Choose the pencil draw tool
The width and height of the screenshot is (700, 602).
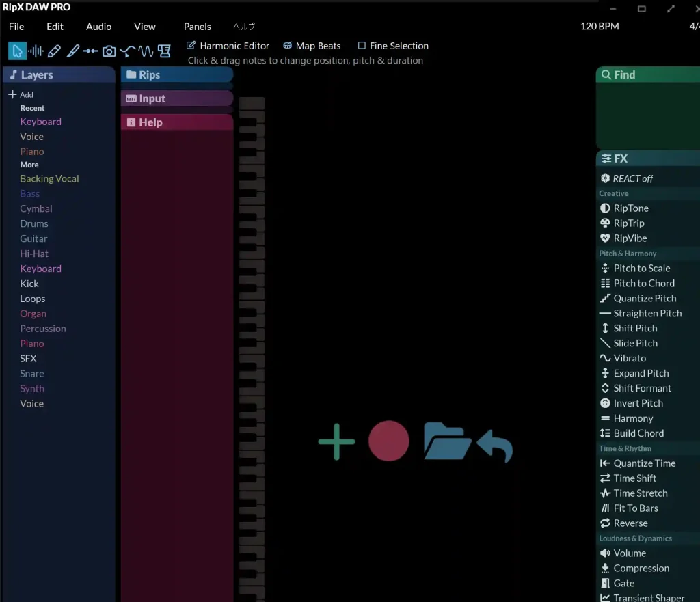point(54,51)
